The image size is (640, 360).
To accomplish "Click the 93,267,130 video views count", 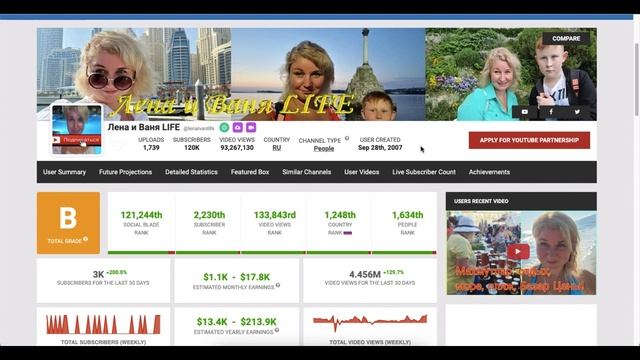I will click(x=237, y=148).
